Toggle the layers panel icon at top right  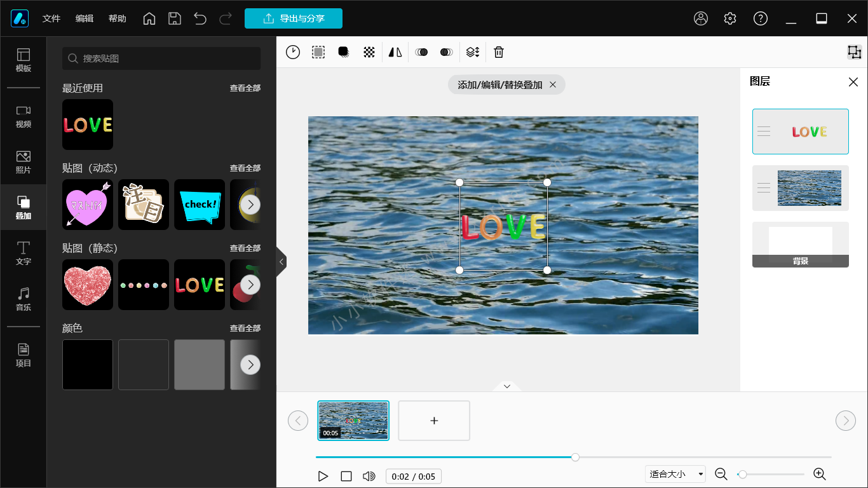(x=854, y=52)
